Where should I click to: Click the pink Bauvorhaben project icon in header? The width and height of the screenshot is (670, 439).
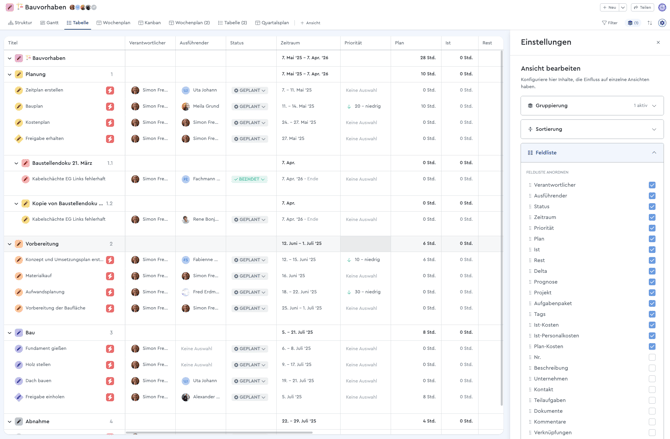pyautogui.click(x=9, y=7)
